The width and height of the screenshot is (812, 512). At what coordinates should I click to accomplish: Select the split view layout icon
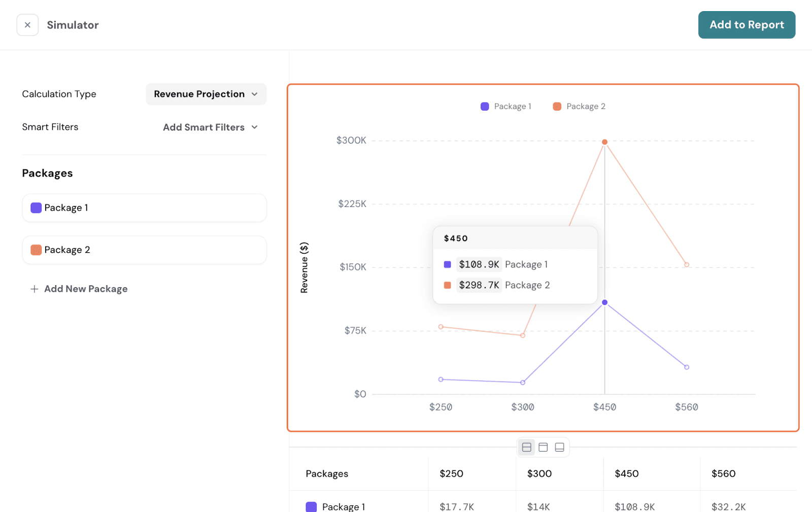(527, 447)
